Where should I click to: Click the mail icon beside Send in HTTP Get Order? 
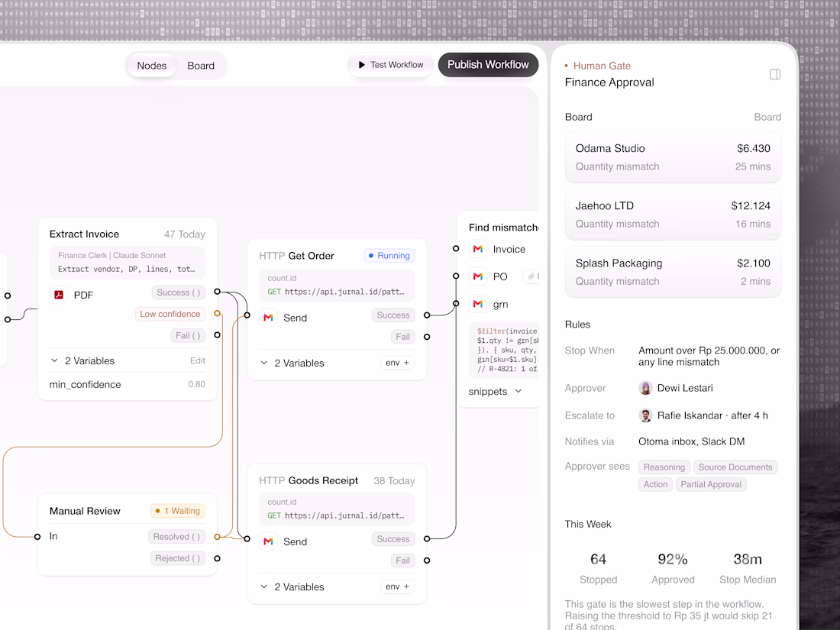point(268,318)
